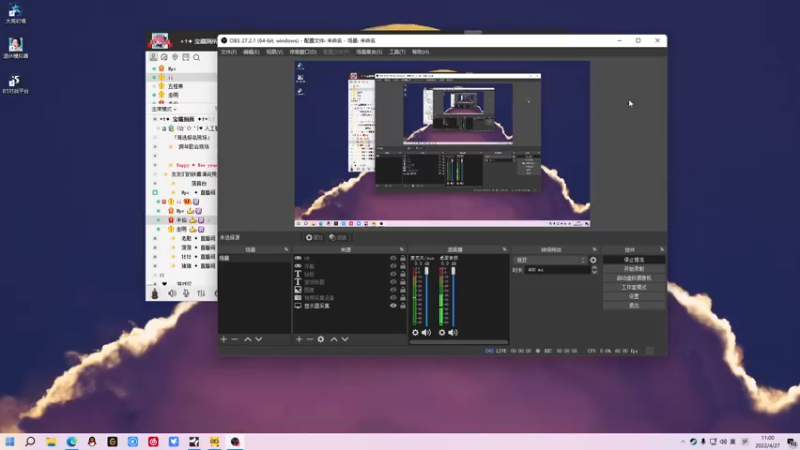
Task: Toggle visibility eye of image source row
Action: click(393, 290)
